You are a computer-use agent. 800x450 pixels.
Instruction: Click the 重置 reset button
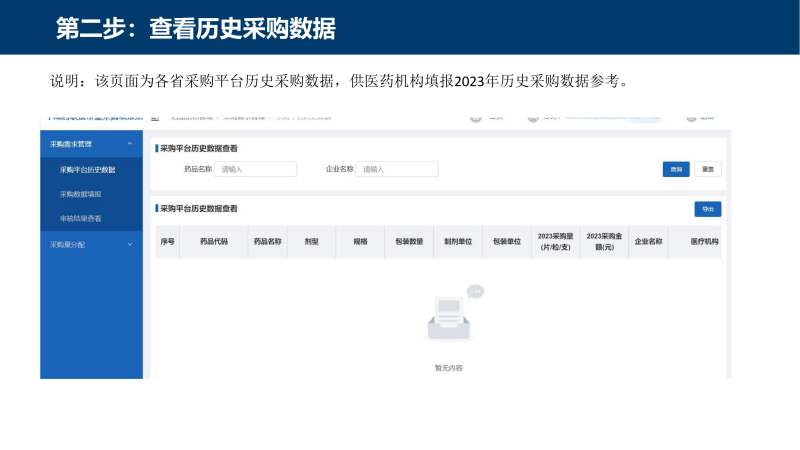(x=708, y=169)
